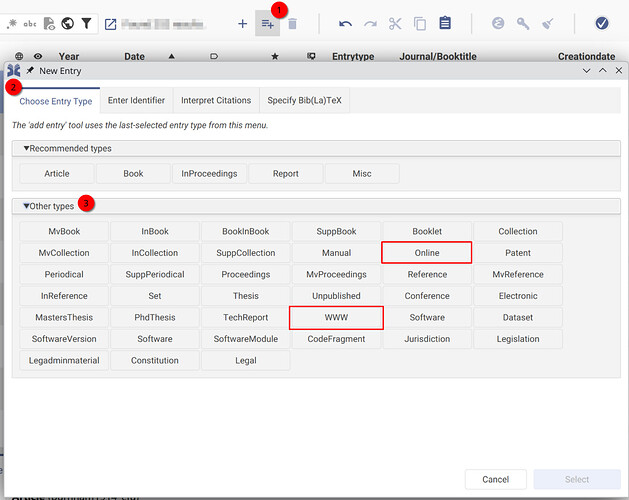Image resolution: width=629 pixels, height=500 pixels.
Task: Click the redo arrow icon
Action: tap(370, 24)
